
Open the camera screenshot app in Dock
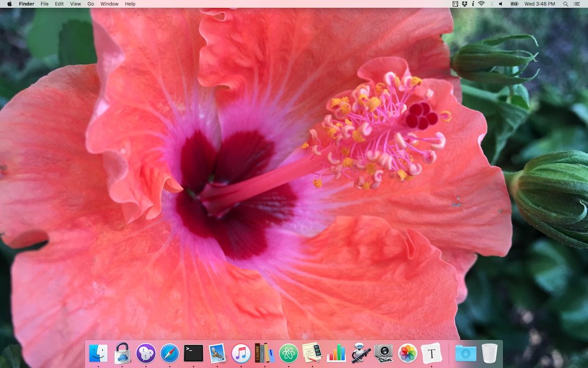point(384,353)
